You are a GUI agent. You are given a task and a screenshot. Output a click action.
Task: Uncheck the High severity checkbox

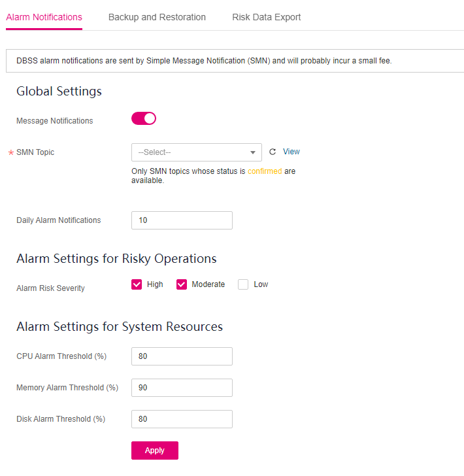click(137, 284)
